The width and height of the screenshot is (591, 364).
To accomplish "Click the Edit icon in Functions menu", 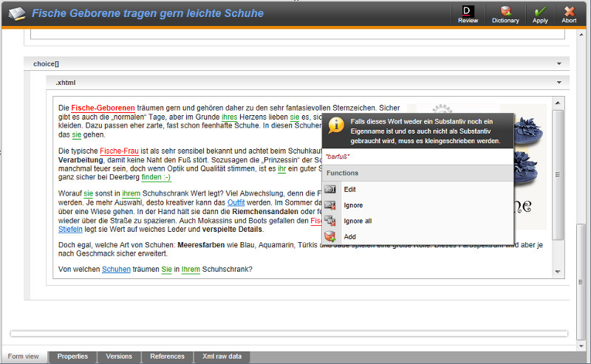I will (x=330, y=189).
